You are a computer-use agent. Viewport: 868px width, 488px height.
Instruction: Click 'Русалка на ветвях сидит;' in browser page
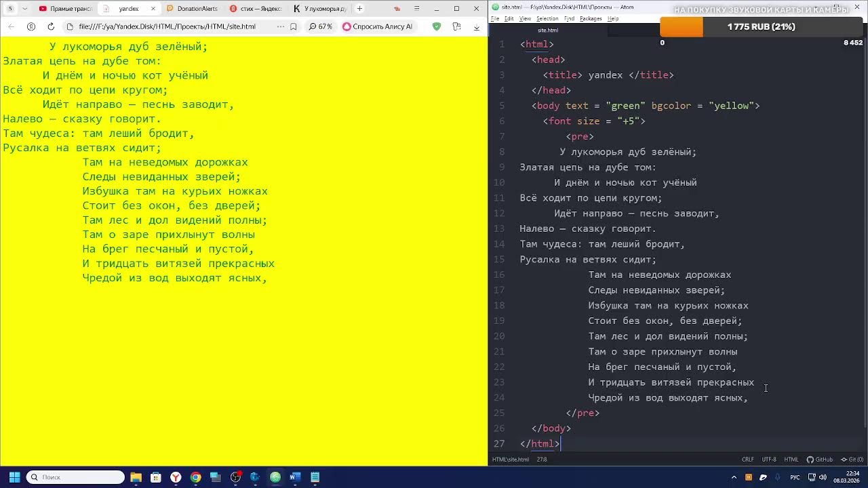click(82, 148)
